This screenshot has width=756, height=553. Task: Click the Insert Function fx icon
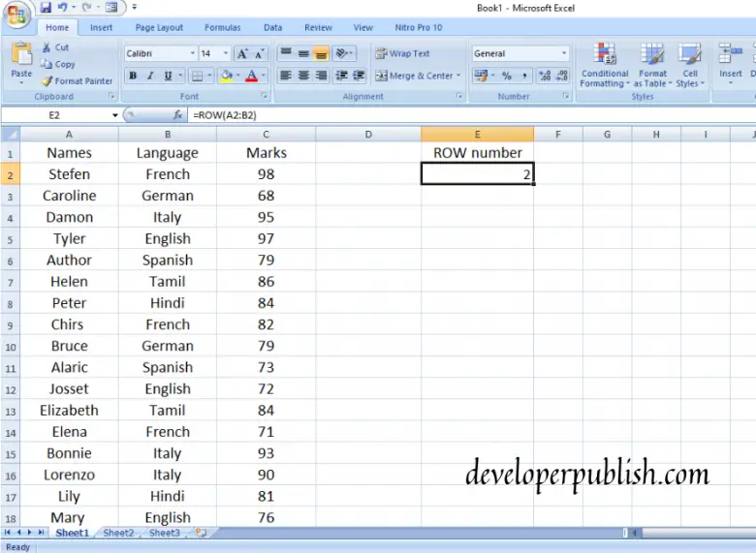pos(178,115)
